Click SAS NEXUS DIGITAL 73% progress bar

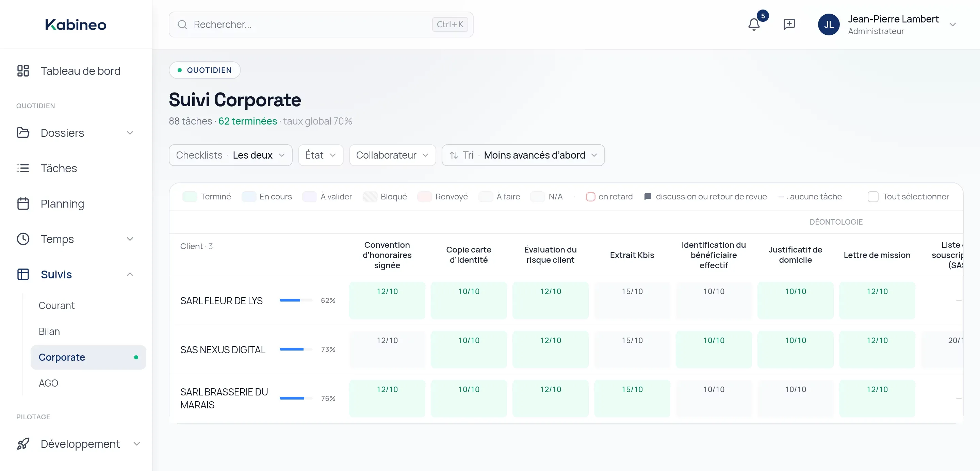[296, 349]
